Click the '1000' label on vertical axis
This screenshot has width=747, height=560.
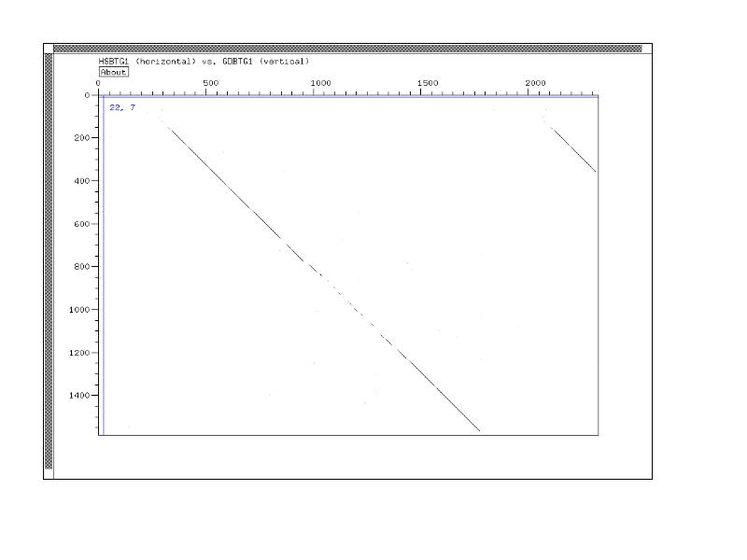[79, 310]
